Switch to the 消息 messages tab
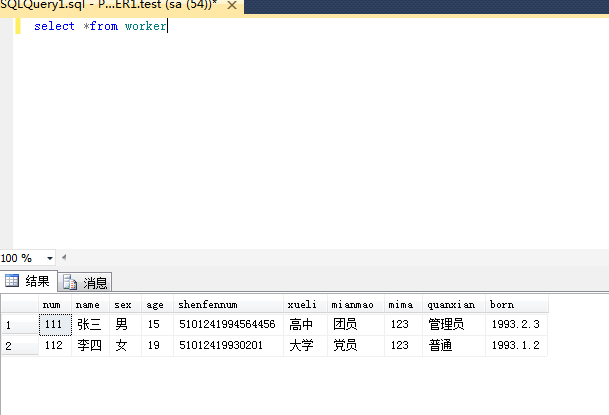The width and height of the screenshot is (609, 415). pyautogui.click(x=85, y=282)
